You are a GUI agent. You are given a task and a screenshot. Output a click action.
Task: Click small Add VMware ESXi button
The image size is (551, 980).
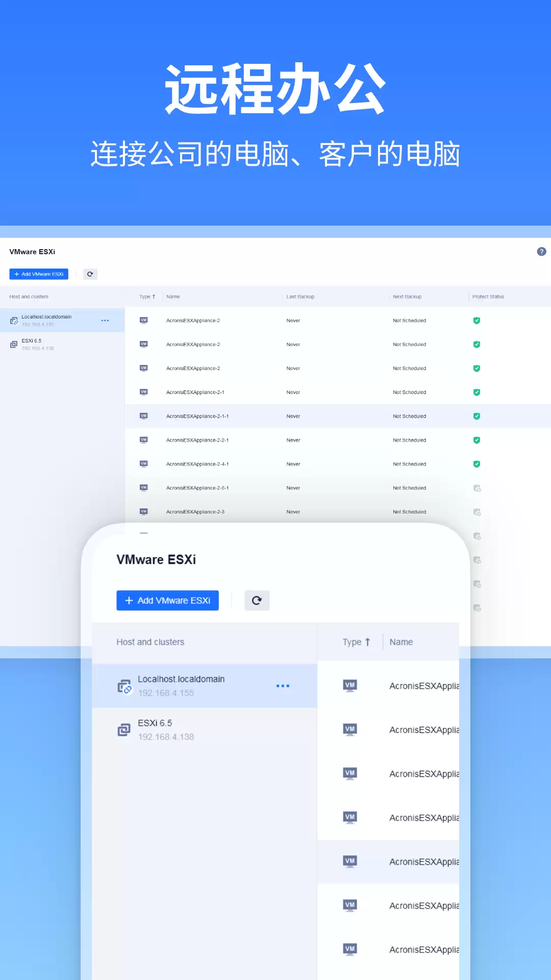39,274
